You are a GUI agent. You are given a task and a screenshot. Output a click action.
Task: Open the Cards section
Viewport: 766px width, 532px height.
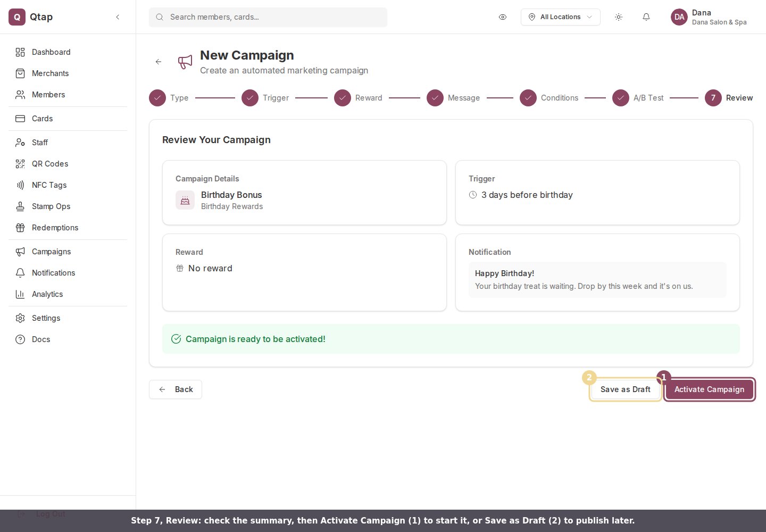coord(68,119)
